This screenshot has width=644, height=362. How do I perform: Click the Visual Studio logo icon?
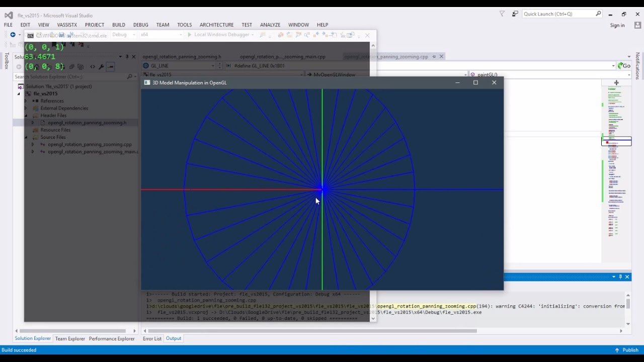9,15
